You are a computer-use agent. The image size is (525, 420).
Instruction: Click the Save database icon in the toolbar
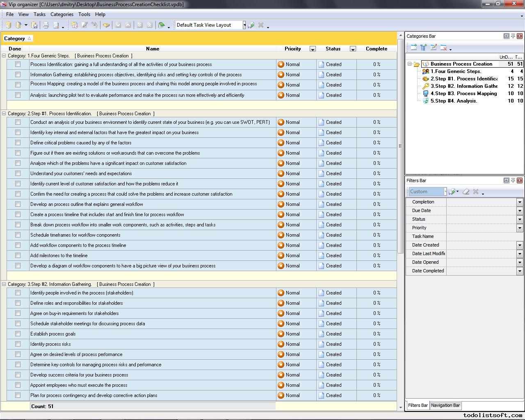coord(34,25)
